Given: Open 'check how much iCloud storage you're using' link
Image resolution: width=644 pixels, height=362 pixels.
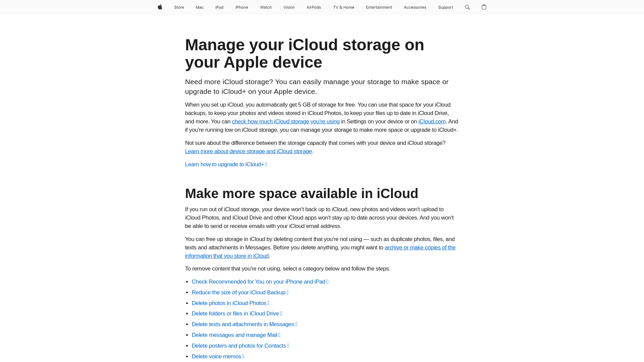Looking at the screenshot, I should 285,122.
